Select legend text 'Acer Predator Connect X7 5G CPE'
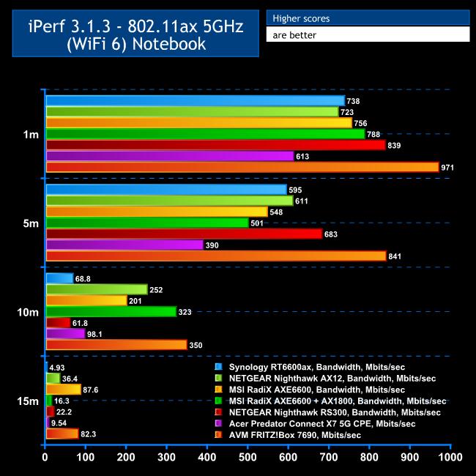 point(300,424)
